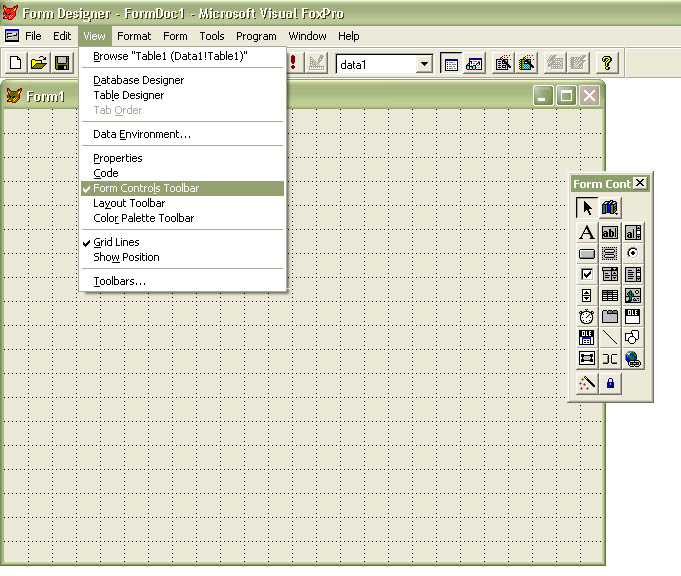The width and height of the screenshot is (681, 576).
Task: Open the Data Session window icon
Action: (474, 63)
